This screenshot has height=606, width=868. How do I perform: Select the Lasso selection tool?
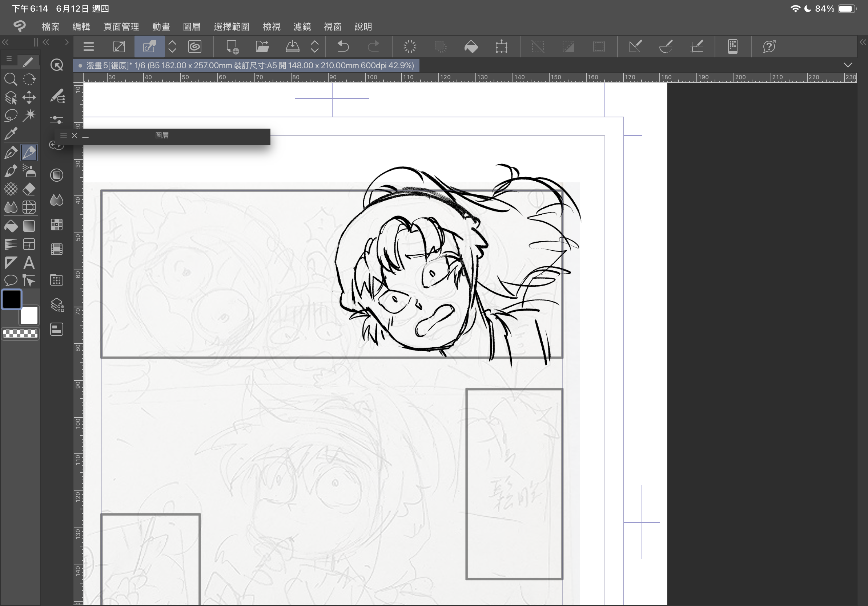[11, 116]
